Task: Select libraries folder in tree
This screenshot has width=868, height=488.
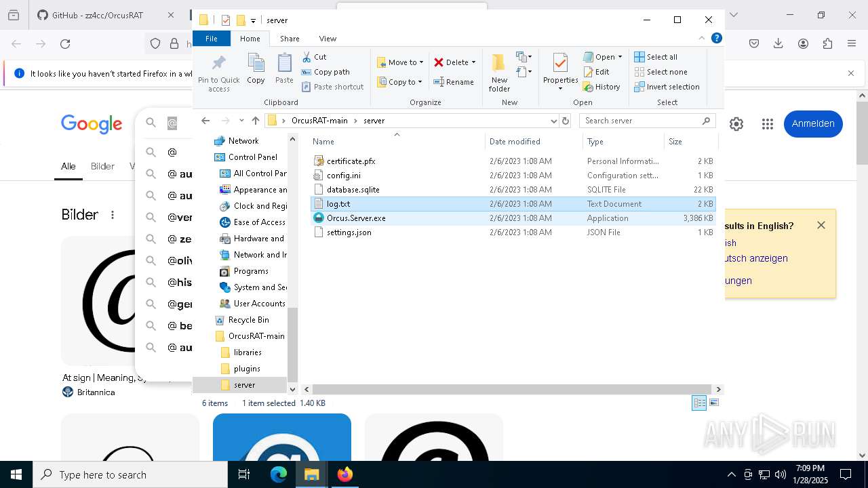Action: pos(248,352)
